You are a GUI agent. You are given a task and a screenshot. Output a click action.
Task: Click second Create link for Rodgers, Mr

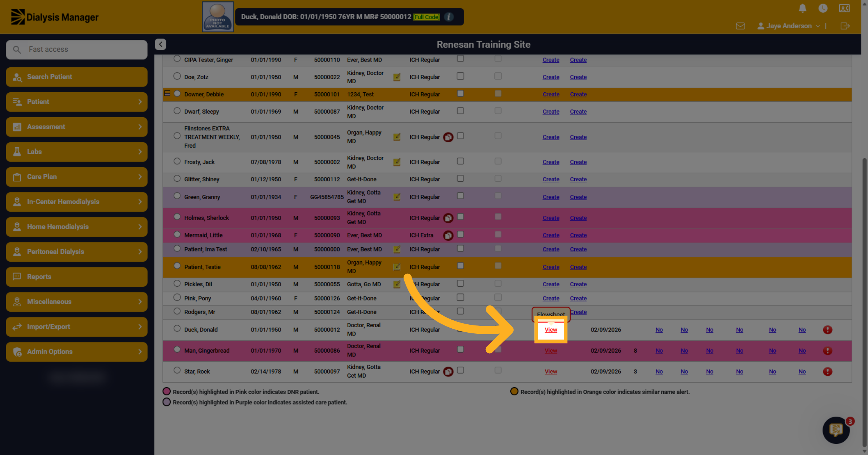tap(578, 312)
